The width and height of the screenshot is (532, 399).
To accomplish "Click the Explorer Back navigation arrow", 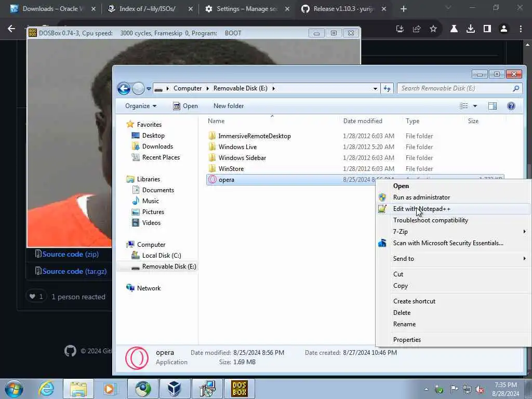I will pyautogui.click(x=124, y=88).
